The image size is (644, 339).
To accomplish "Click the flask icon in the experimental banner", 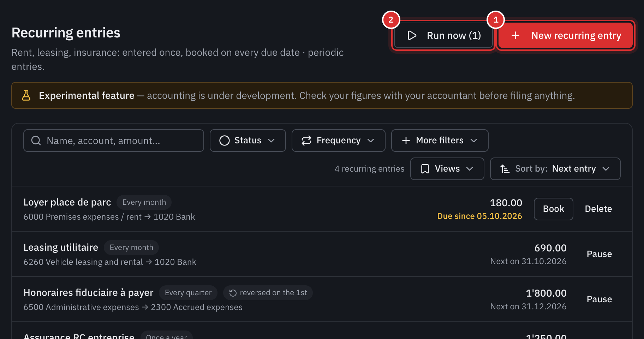I will [x=26, y=95].
